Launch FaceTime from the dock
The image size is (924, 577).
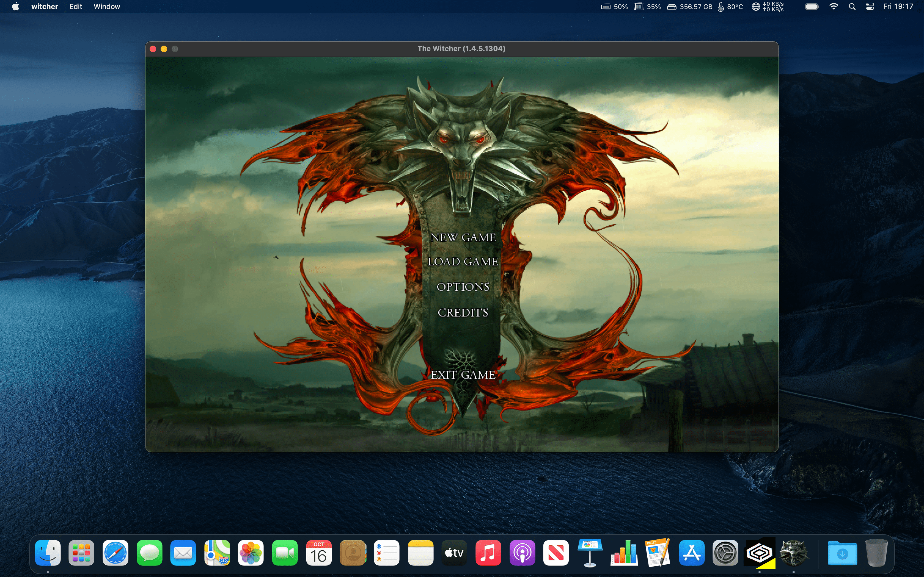(x=285, y=552)
